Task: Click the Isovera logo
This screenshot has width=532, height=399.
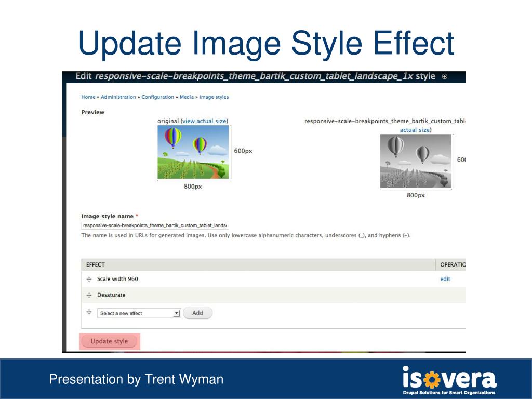Action: (x=449, y=380)
